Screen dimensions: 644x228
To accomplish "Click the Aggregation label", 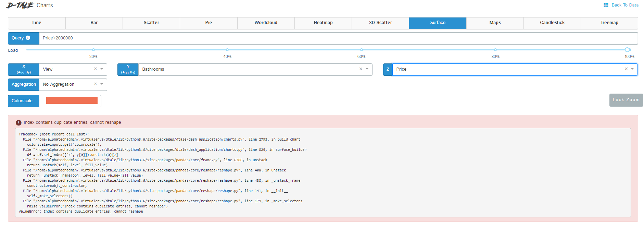I will [24, 84].
